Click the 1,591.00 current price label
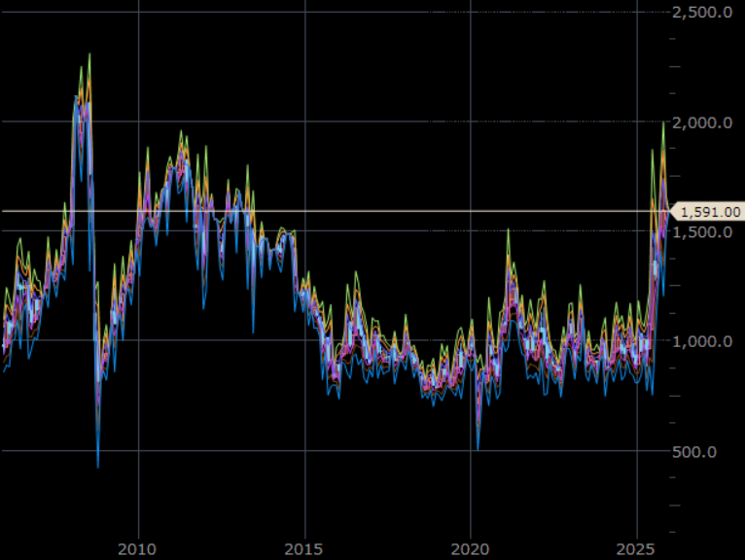This screenshot has width=745, height=560. point(711,211)
